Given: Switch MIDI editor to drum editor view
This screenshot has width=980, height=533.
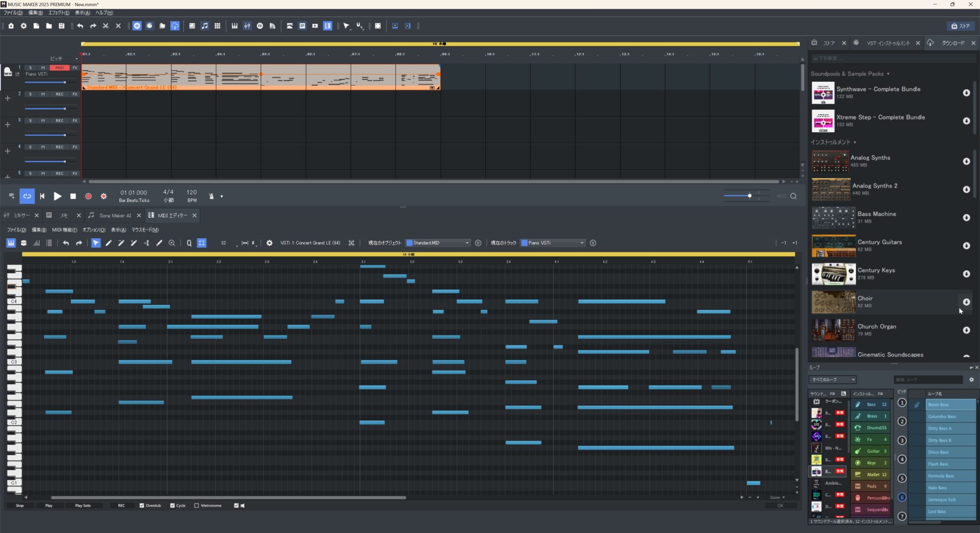Looking at the screenshot, I should point(23,243).
